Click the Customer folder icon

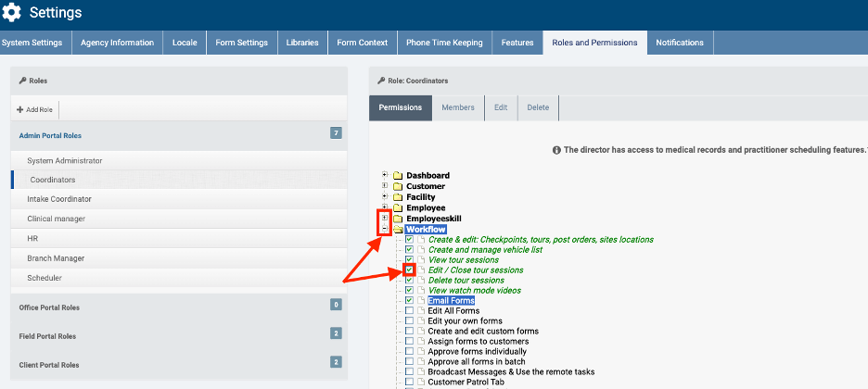tap(398, 186)
